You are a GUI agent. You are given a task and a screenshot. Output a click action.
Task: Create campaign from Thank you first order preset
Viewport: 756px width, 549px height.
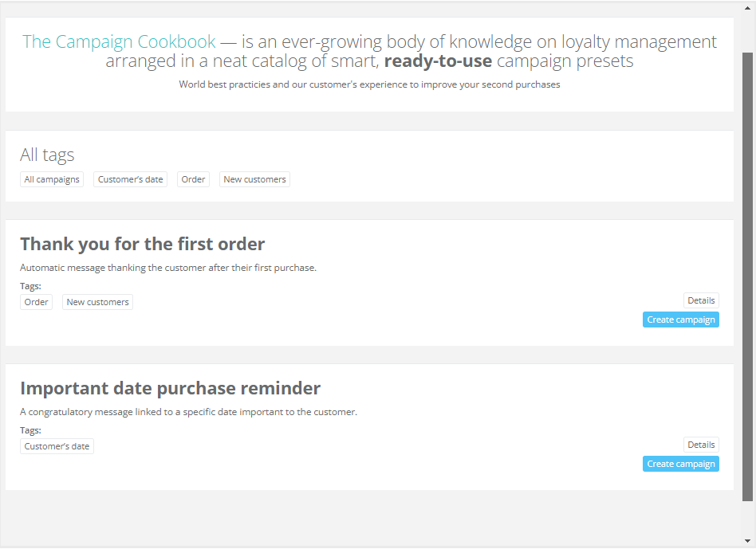click(680, 320)
